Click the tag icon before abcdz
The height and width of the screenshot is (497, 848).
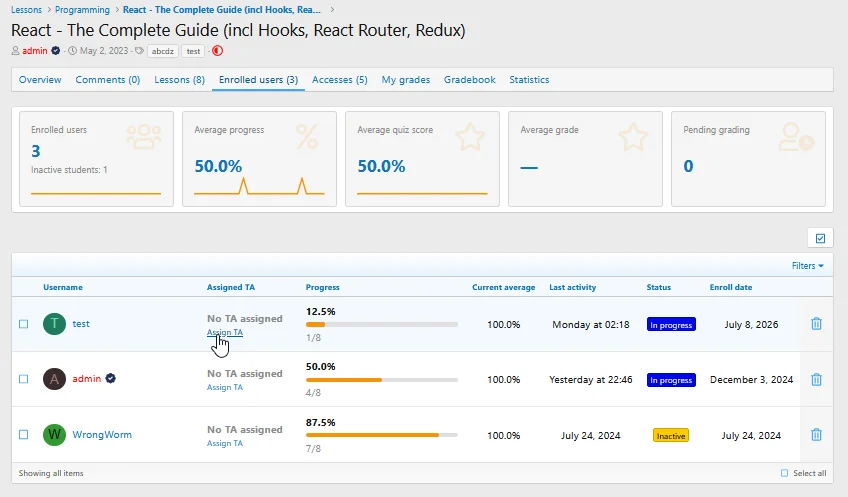140,51
